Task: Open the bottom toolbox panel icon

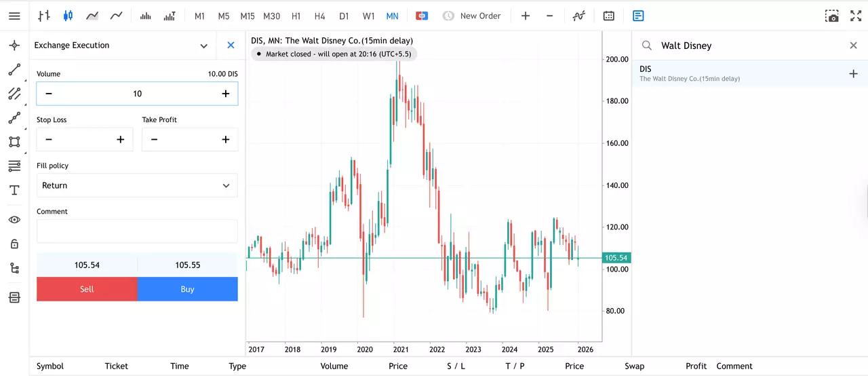Action: click(x=14, y=297)
